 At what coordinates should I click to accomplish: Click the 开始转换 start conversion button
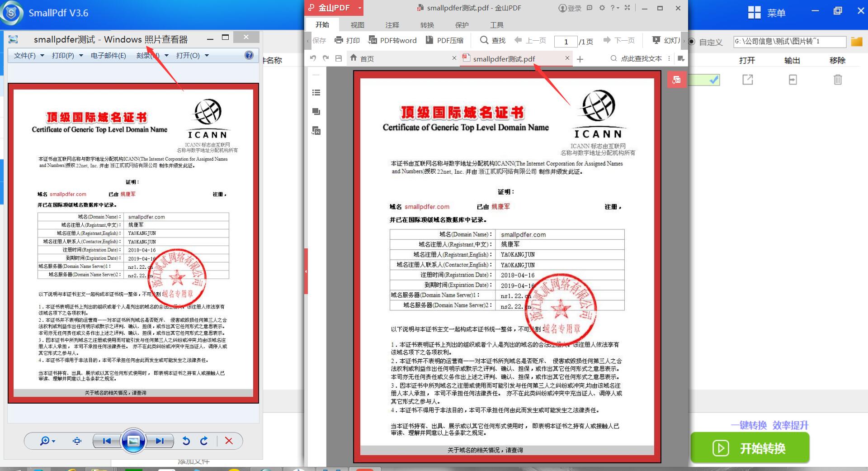pos(750,448)
